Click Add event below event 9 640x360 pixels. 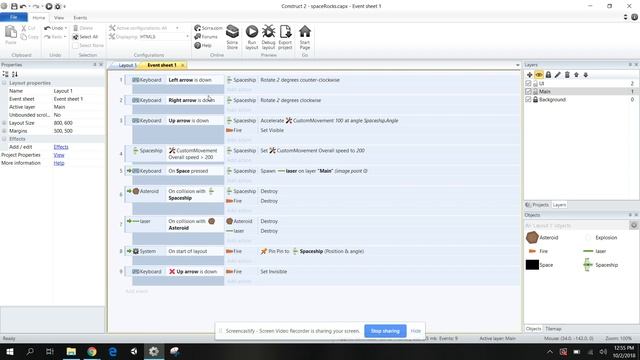[x=136, y=291]
